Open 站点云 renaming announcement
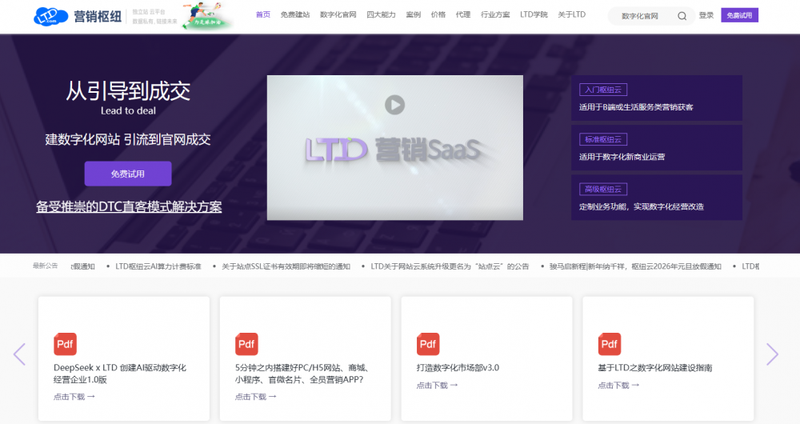Image resolution: width=800 pixels, height=424 pixels. (x=449, y=266)
